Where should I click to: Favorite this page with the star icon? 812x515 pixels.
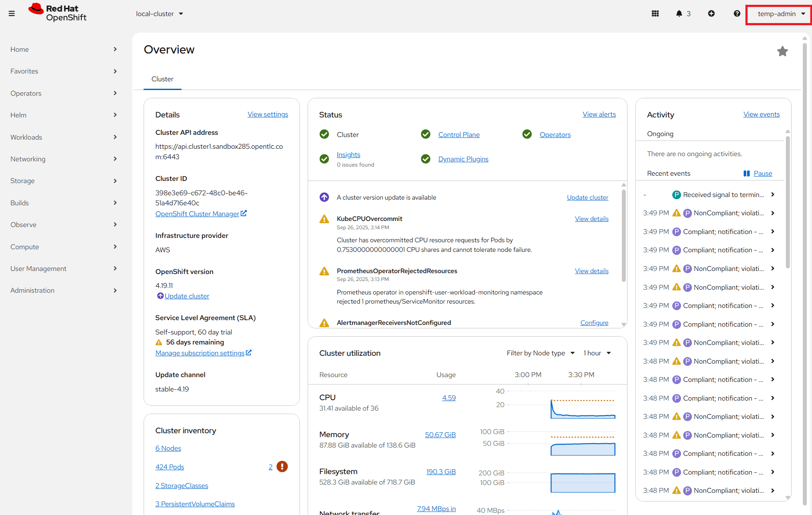(x=782, y=51)
